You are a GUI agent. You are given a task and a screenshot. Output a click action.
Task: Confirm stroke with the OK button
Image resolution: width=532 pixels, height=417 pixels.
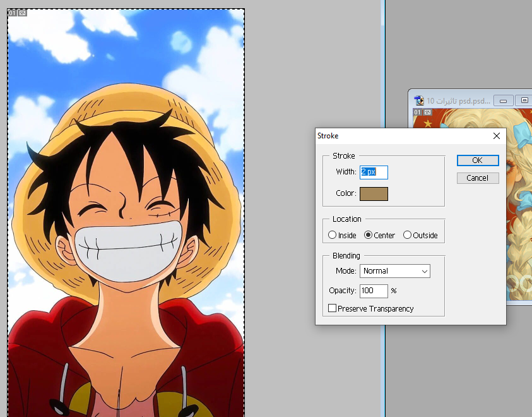pos(478,160)
